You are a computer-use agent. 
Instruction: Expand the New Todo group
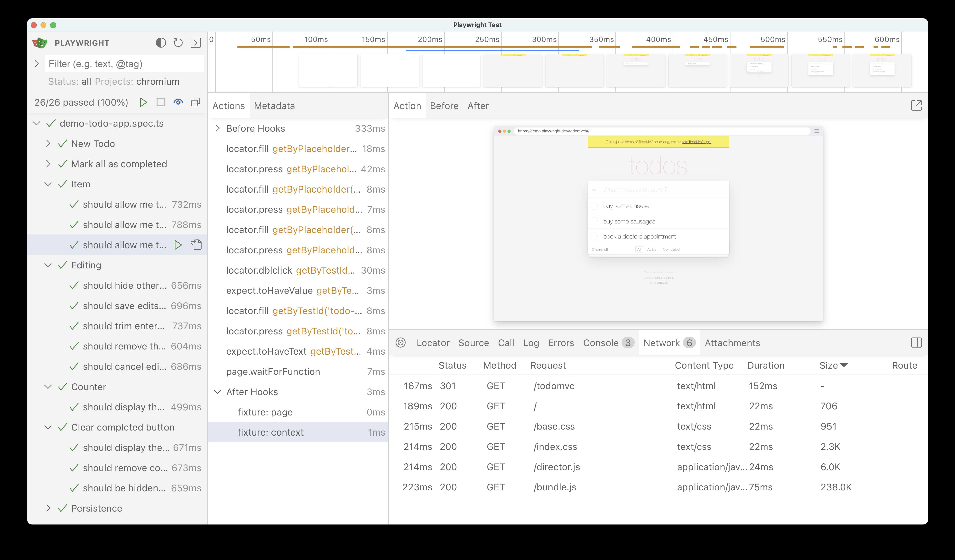tap(48, 143)
